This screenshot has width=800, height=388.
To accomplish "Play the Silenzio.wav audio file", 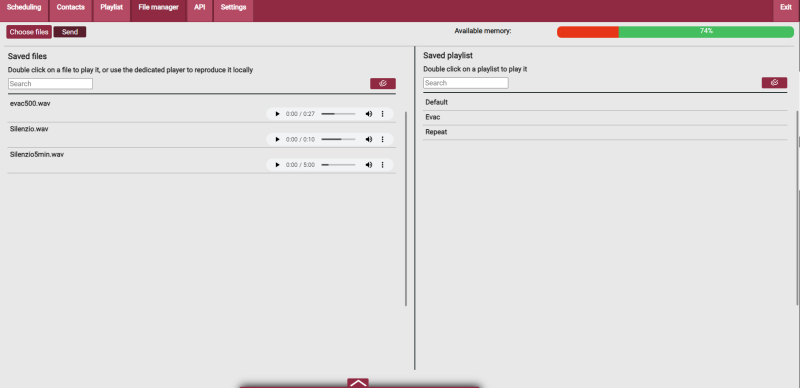I will (x=277, y=139).
